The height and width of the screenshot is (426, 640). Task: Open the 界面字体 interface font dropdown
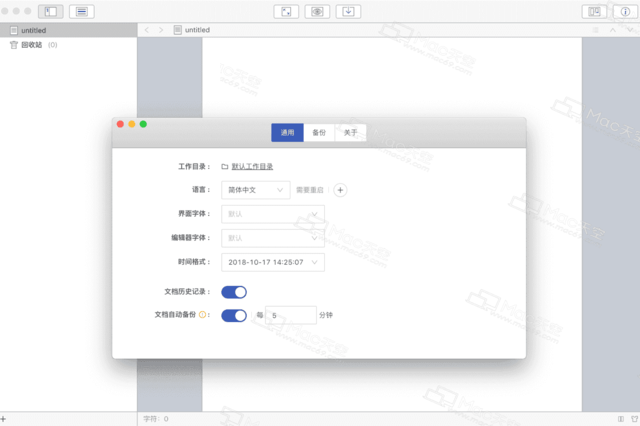273,214
